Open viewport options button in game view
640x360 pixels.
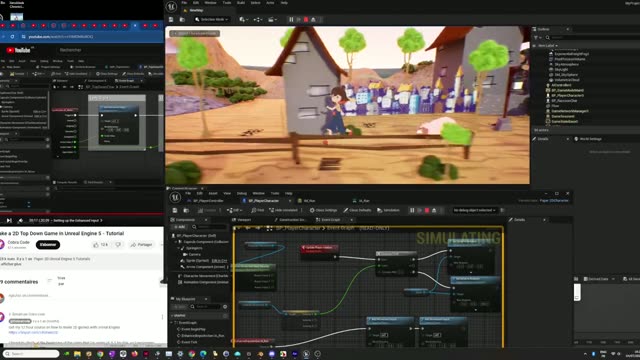pos(174,33)
